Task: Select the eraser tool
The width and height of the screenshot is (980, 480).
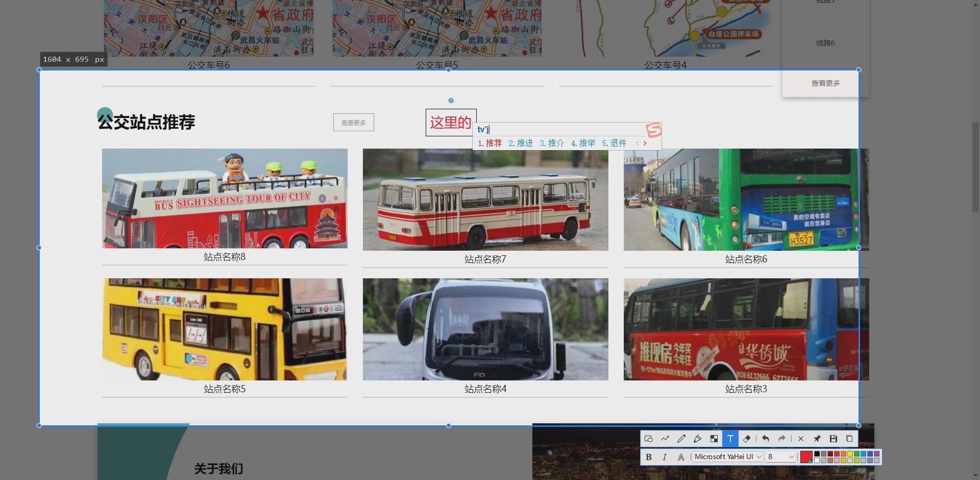Action: click(x=747, y=439)
